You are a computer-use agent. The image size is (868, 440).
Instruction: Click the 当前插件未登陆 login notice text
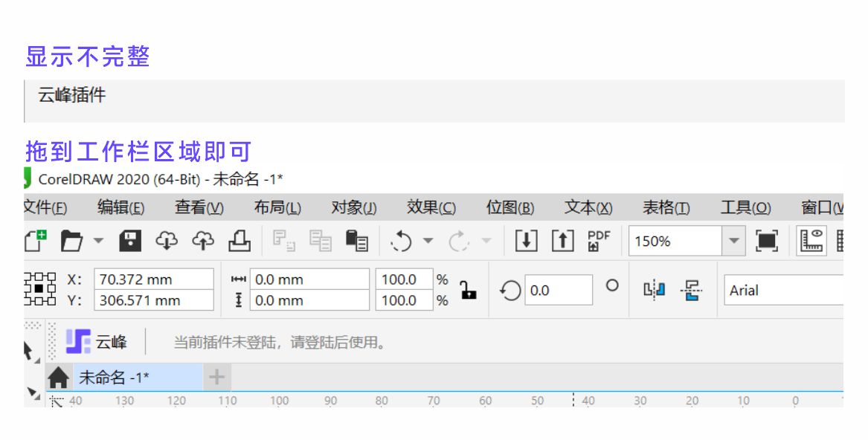[x=280, y=343]
